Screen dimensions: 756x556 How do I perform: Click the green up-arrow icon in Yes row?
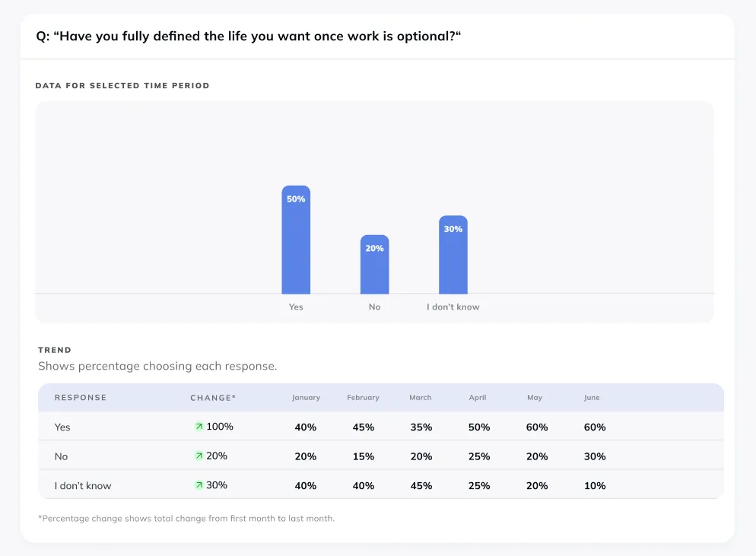click(x=199, y=427)
